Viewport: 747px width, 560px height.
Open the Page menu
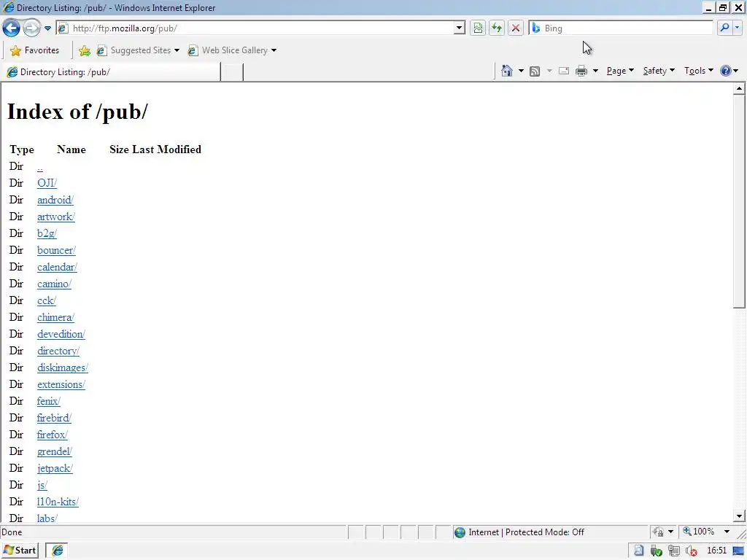620,71
